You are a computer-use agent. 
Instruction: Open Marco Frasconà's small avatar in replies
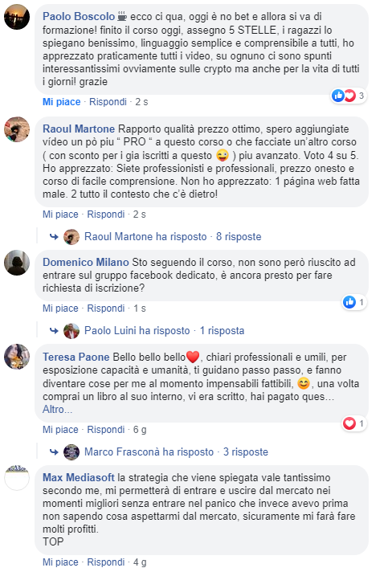[71, 452]
